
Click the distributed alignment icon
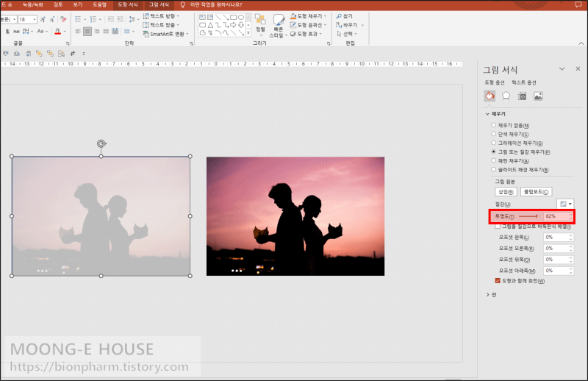coord(115,31)
